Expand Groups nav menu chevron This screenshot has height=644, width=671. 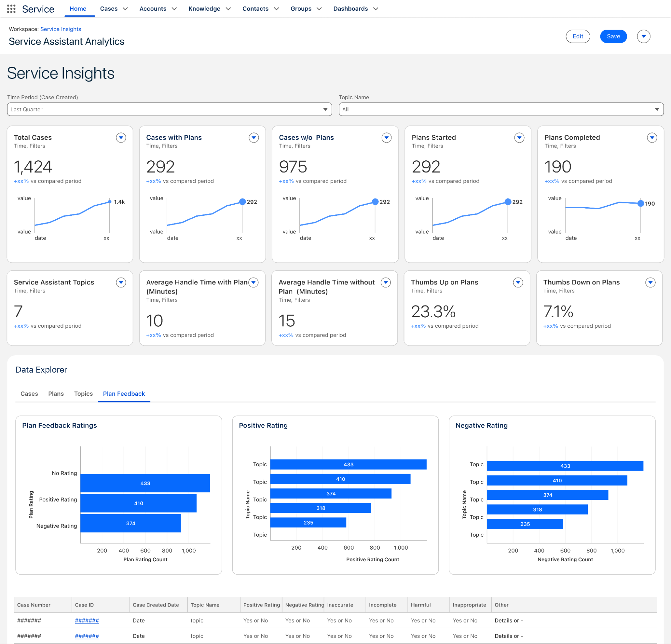(x=320, y=9)
